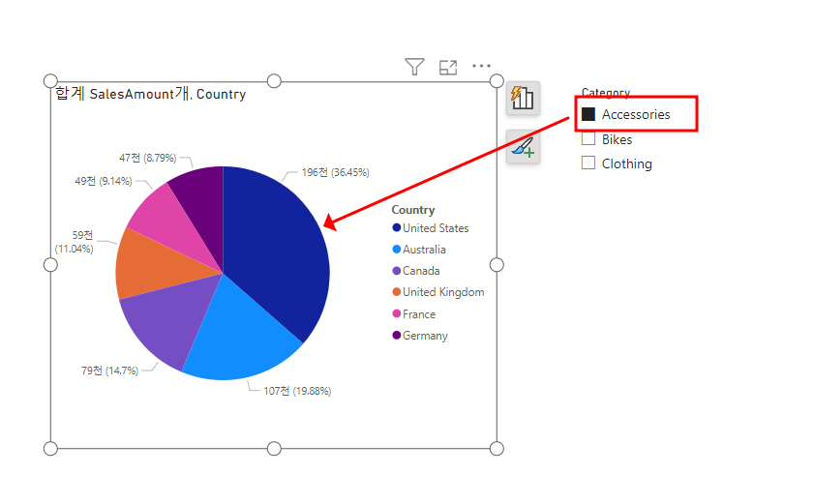Click France legend color dot
This screenshot has height=504, width=814.
tap(397, 313)
